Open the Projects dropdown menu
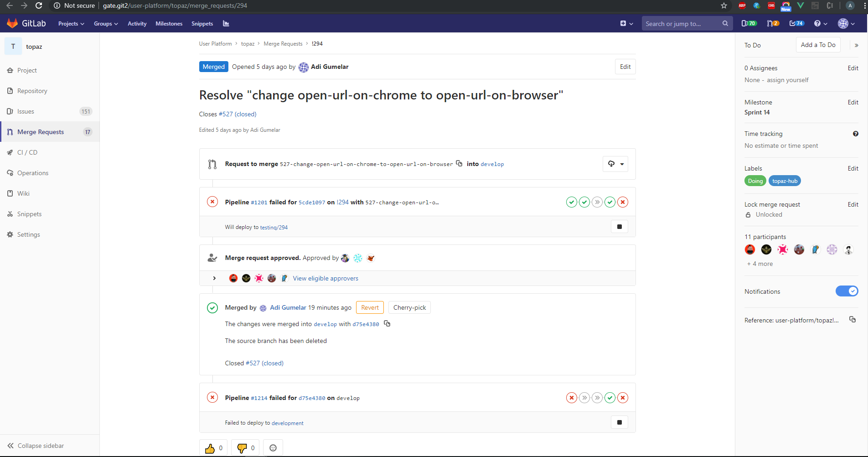The width and height of the screenshot is (868, 457). pos(71,24)
